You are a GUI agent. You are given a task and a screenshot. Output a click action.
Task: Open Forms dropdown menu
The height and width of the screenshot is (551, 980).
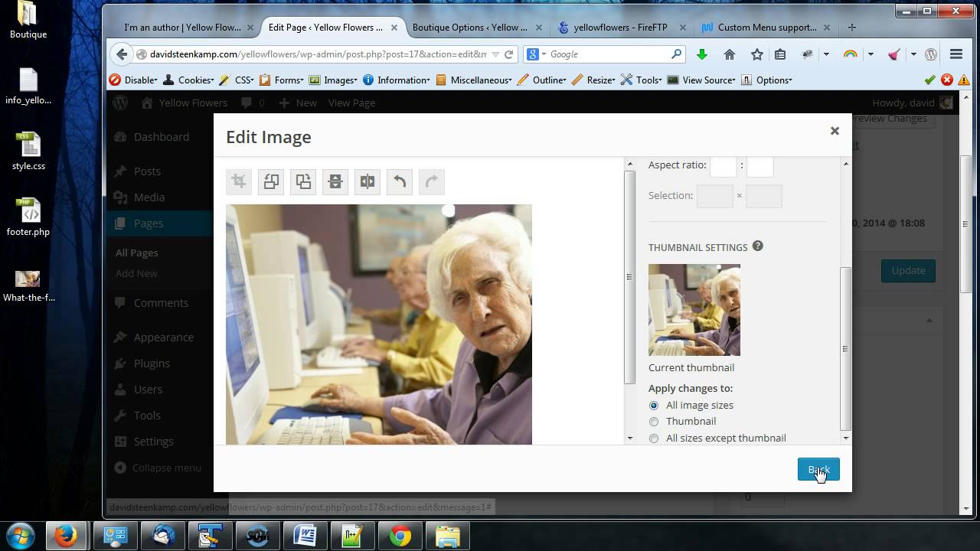tap(282, 80)
